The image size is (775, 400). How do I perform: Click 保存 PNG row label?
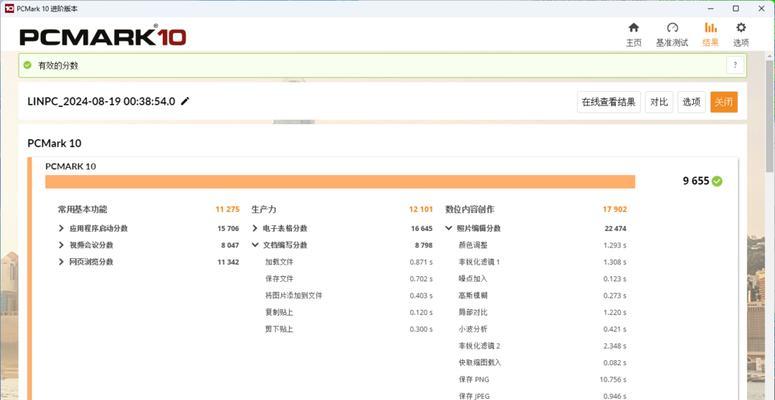(x=474, y=380)
